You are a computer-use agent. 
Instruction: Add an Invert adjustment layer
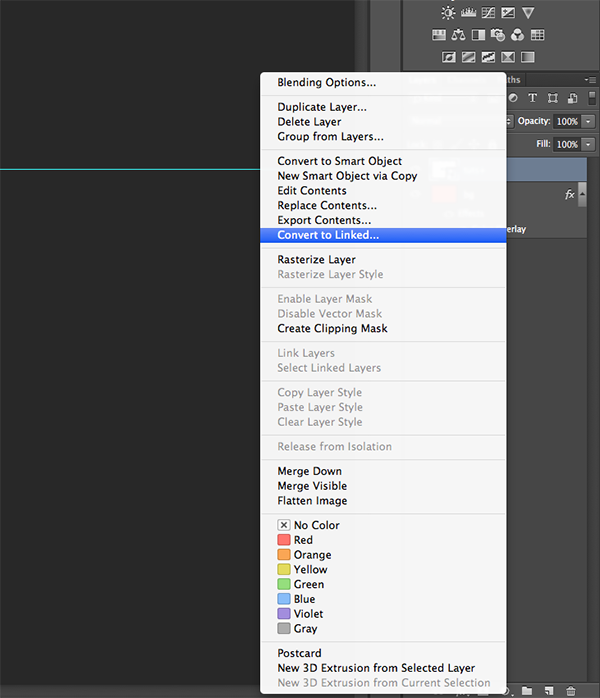click(x=449, y=57)
